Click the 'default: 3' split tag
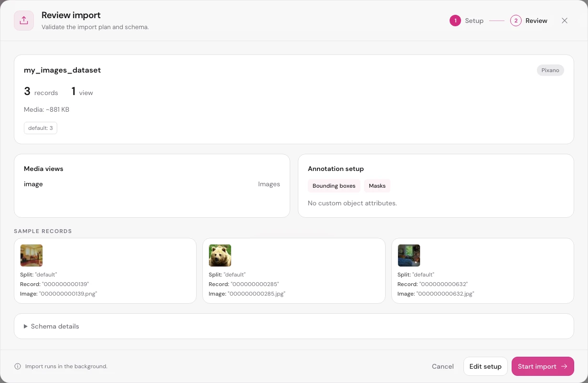 [41, 128]
